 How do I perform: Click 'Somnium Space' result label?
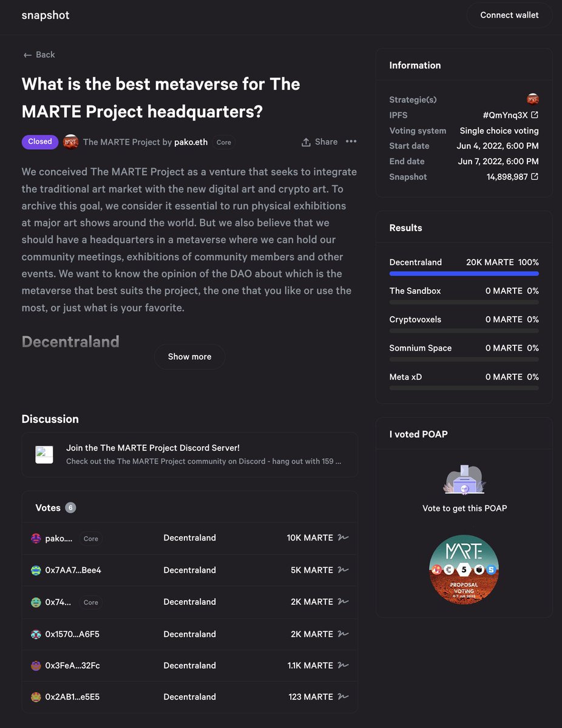[x=421, y=348]
